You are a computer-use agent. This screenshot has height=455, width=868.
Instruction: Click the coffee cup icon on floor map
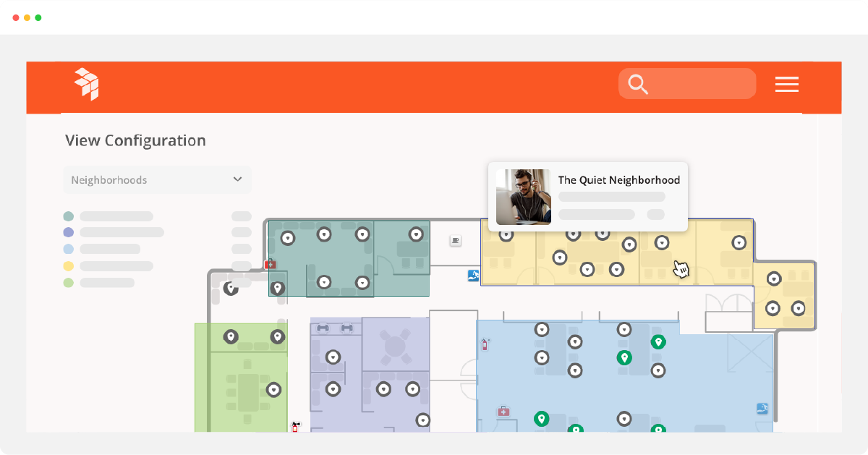tap(455, 240)
